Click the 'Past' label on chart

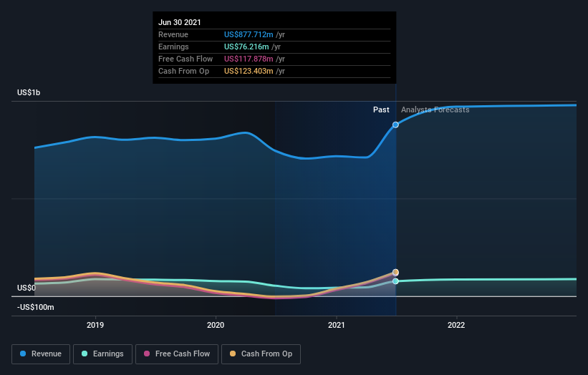click(x=381, y=109)
